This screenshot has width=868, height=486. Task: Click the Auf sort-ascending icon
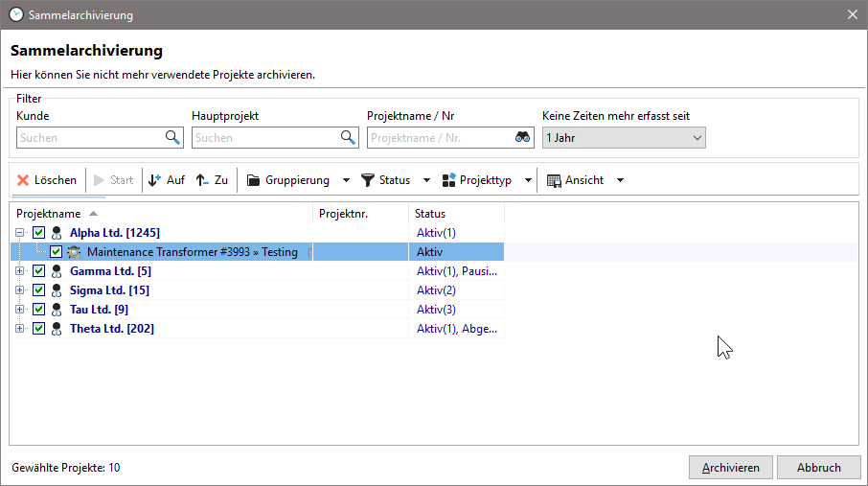click(155, 180)
